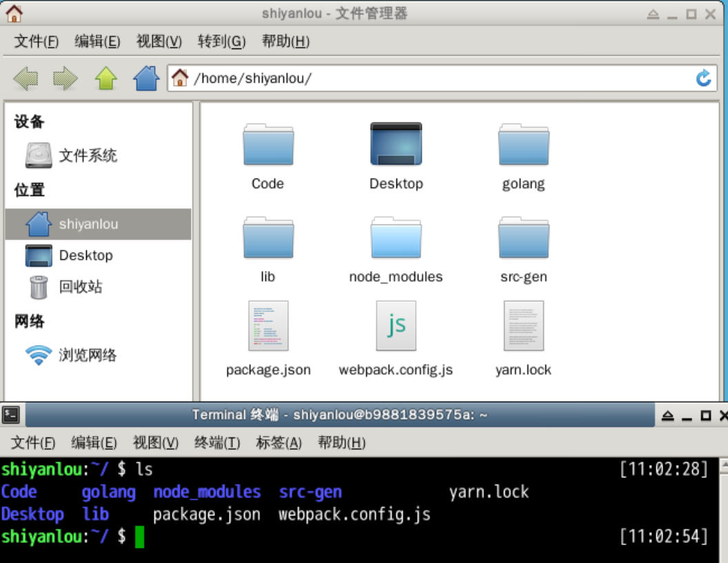Open the Terminal 终端(T) menu
Image resolution: width=728 pixels, height=563 pixels.
tap(217, 443)
